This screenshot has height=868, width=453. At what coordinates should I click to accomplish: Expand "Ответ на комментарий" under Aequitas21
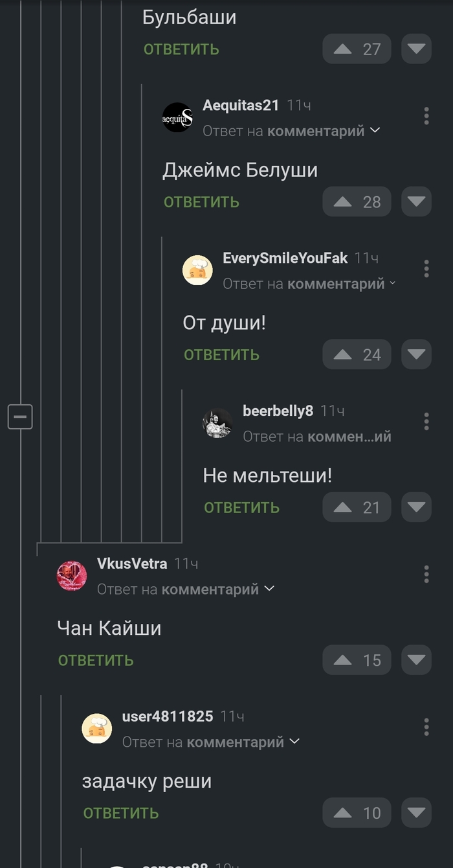pyautogui.click(x=291, y=131)
